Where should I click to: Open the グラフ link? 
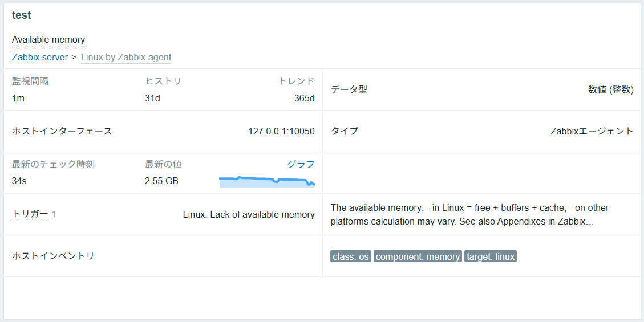(301, 165)
